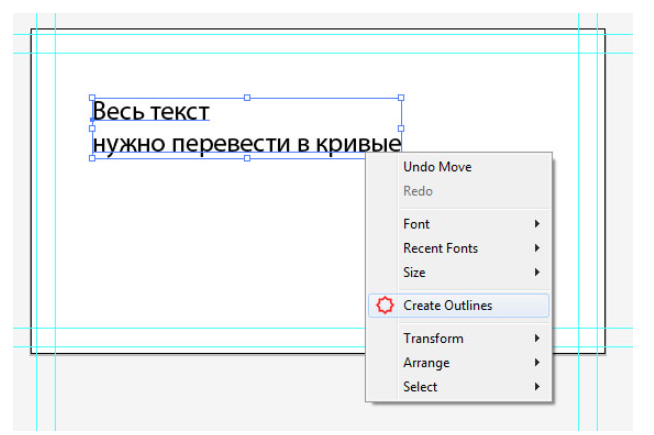Viewport: 654px width, 435px height.
Task: Click the left-middle handle of text box
Action: pyautogui.click(x=92, y=128)
